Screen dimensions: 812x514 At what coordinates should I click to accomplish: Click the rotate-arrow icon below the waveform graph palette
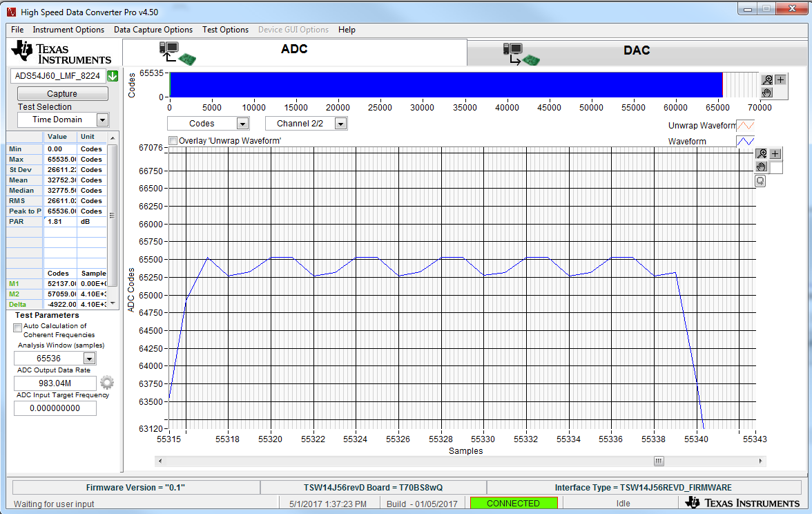(760, 181)
